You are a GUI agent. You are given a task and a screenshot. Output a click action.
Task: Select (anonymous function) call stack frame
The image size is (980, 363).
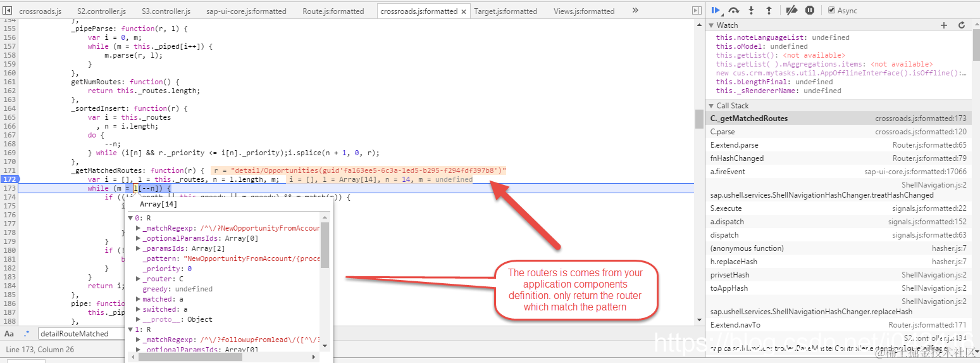coord(840,248)
